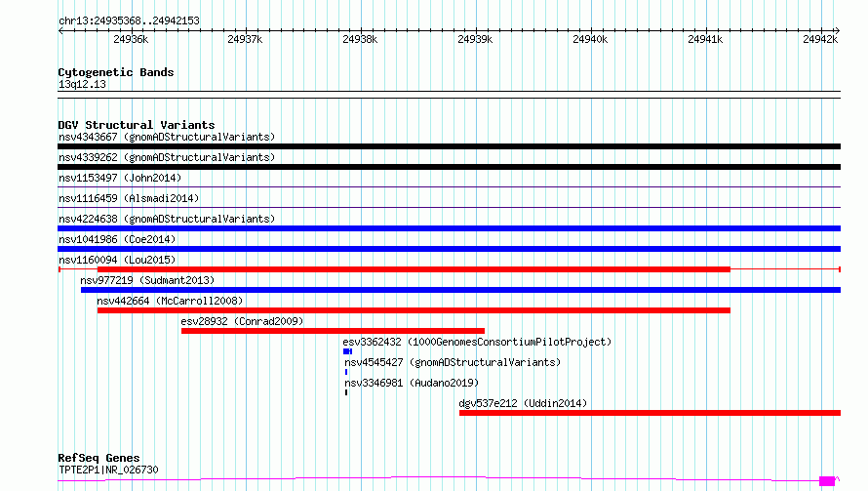868x491 pixels.
Task: Open nsv1153497 (John2014) variant label
Action: (x=120, y=178)
